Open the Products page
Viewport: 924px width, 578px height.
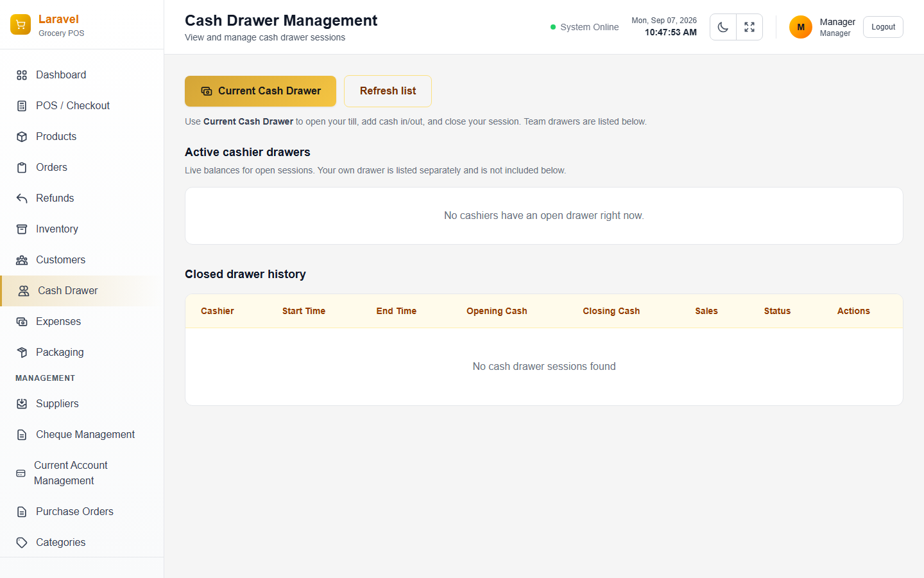(82, 137)
